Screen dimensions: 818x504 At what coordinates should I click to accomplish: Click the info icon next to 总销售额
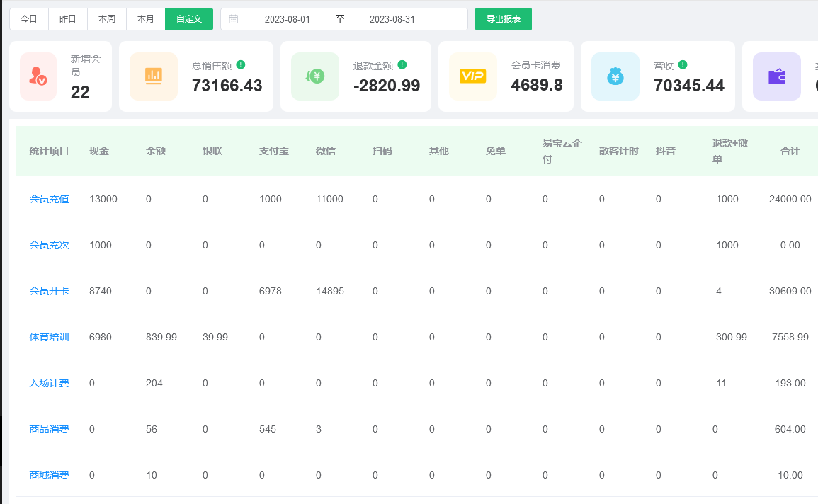point(241,64)
